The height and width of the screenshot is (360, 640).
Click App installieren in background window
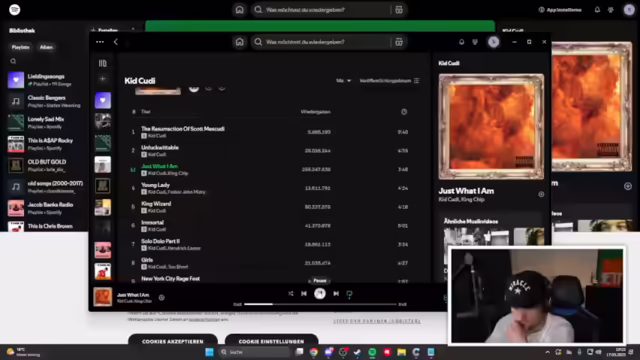coord(560,10)
